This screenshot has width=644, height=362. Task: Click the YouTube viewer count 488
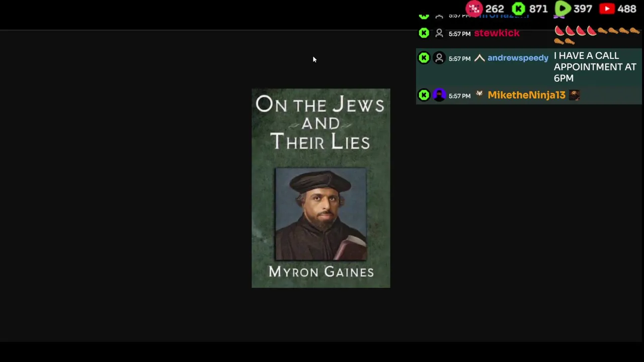(627, 9)
